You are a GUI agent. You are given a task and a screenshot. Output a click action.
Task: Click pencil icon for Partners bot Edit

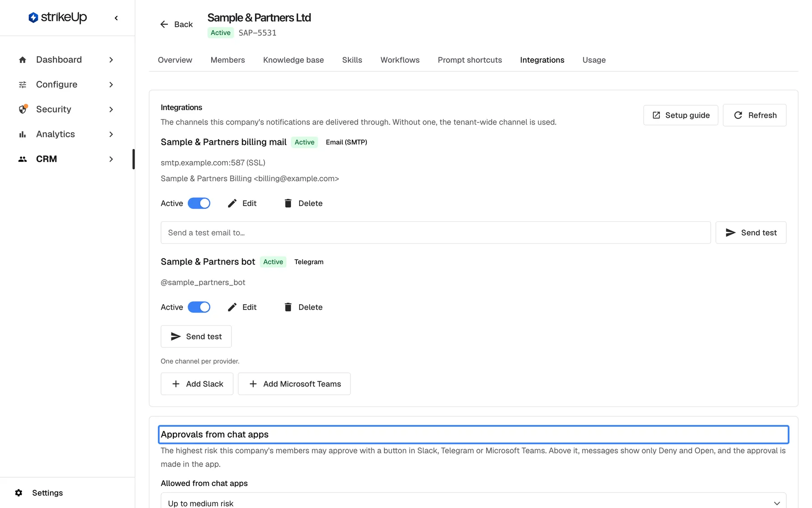pos(232,307)
